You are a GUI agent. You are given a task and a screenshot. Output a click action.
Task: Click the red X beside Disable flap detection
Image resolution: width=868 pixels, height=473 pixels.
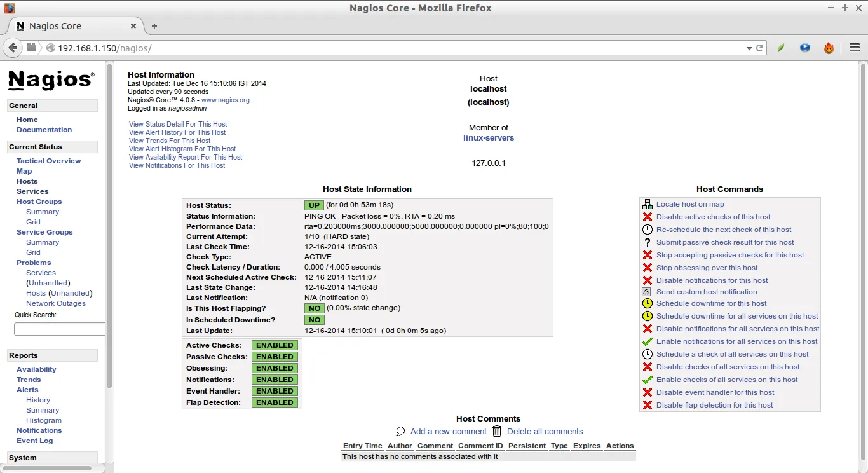pos(648,405)
